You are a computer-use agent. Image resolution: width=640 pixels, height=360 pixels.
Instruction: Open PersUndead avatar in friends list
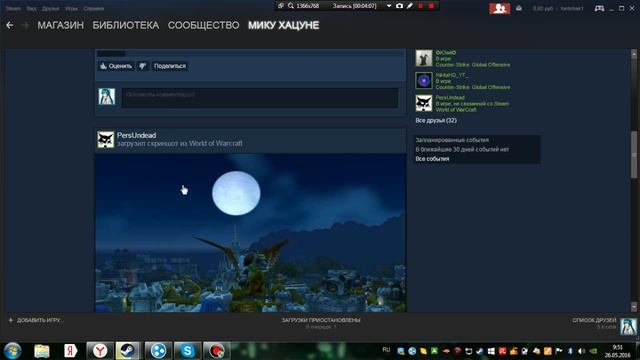[x=424, y=103]
